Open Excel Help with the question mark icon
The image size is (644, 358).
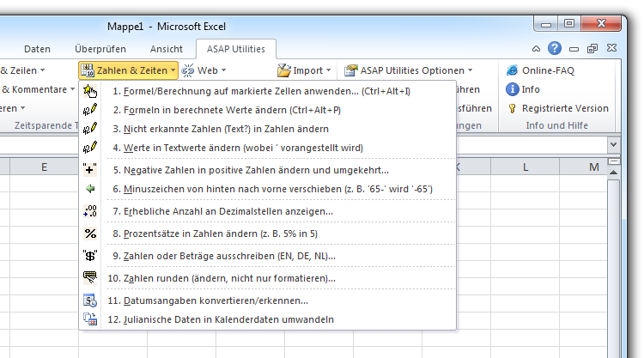(x=555, y=48)
